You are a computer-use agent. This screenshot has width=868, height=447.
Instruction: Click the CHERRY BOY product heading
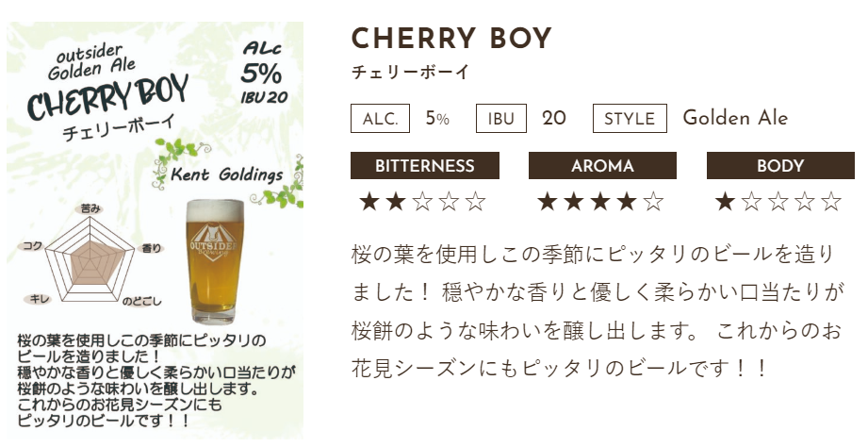tap(451, 40)
